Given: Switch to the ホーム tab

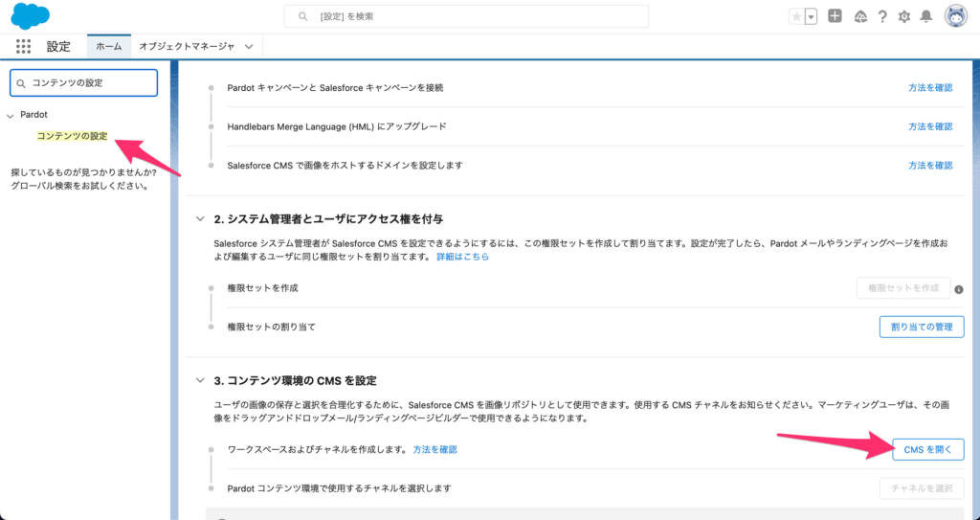Looking at the screenshot, I should click(x=109, y=46).
